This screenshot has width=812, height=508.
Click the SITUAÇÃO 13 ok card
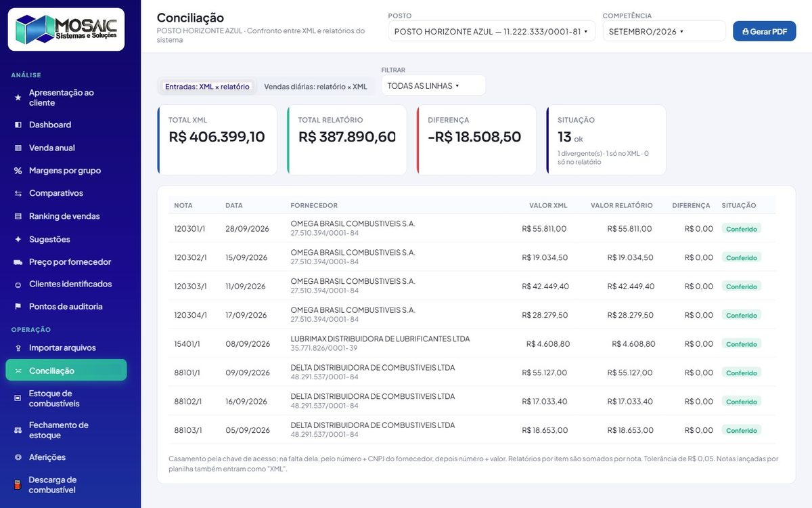[606, 140]
